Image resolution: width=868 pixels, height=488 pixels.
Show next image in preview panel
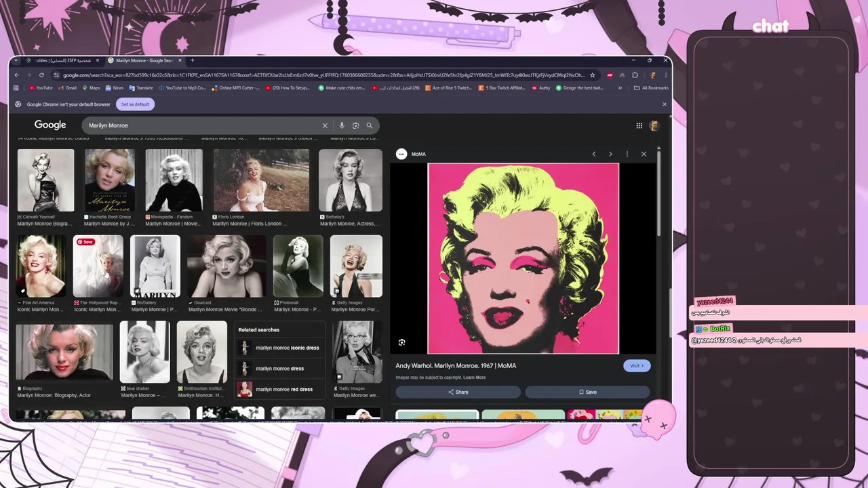click(610, 154)
